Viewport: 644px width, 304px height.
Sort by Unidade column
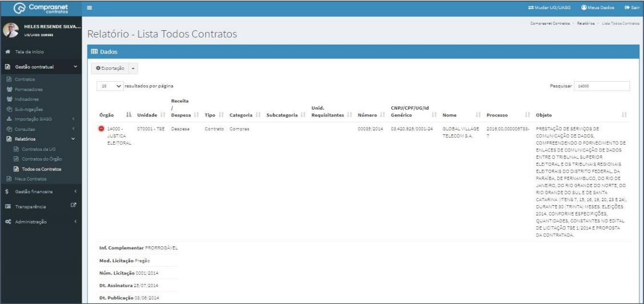click(151, 115)
